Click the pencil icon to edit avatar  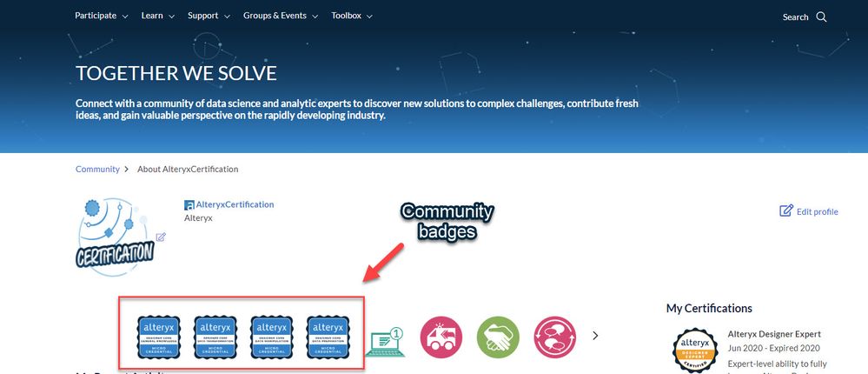tap(161, 237)
